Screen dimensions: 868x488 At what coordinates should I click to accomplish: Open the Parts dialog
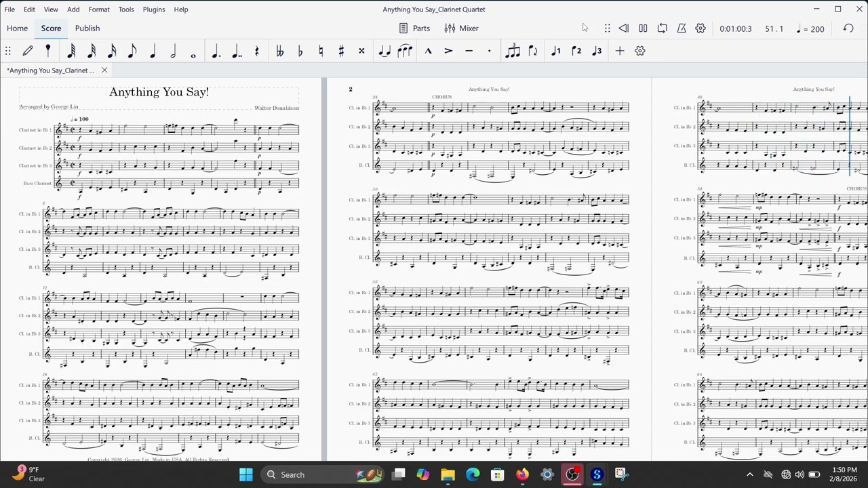(414, 28)
